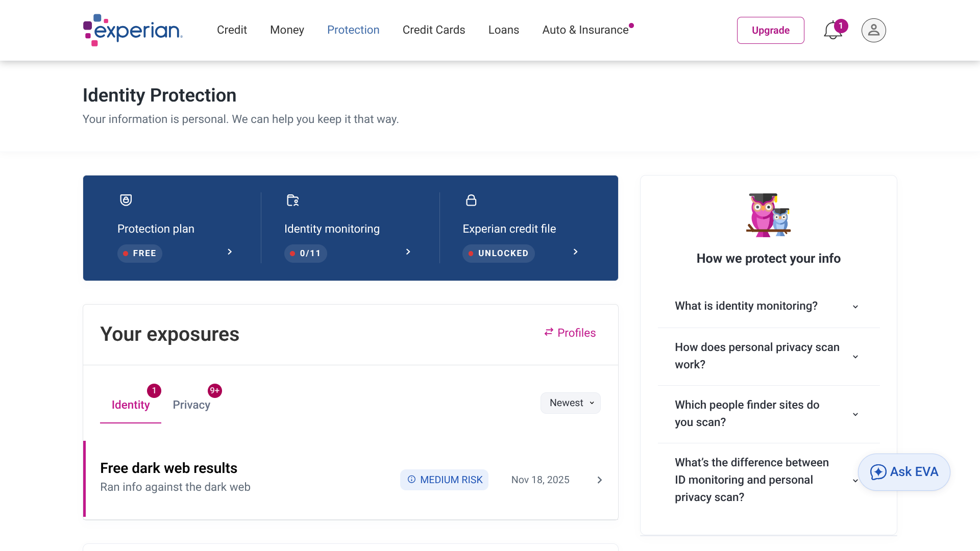This screenshot has width=980, height=551.
Task: Click the Experian logo
Action: [133, 30]
